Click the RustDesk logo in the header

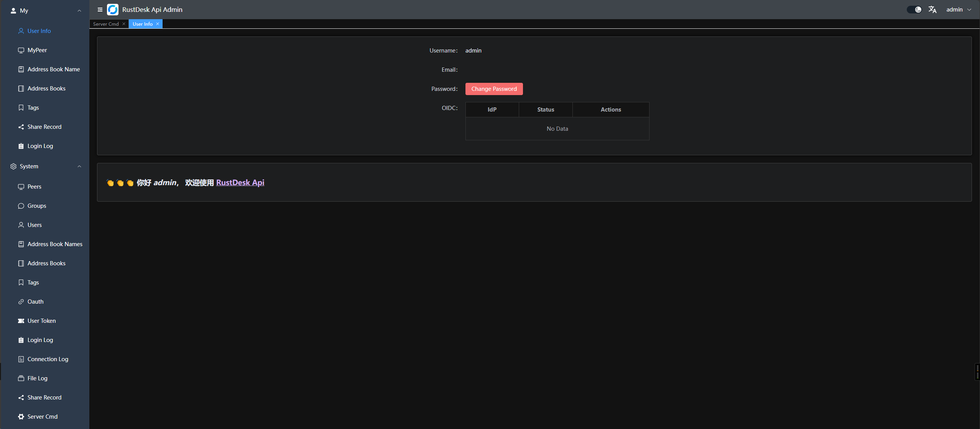[112, 9]
